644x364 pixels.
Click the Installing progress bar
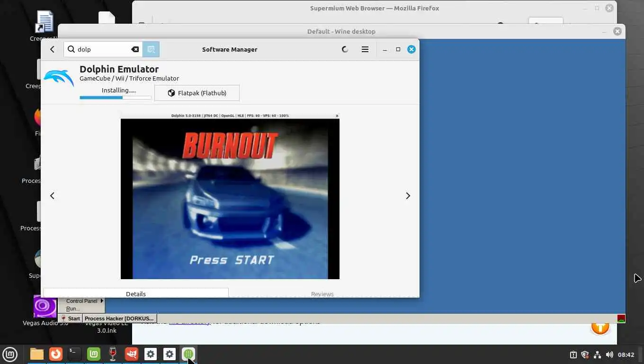point(116,98)
